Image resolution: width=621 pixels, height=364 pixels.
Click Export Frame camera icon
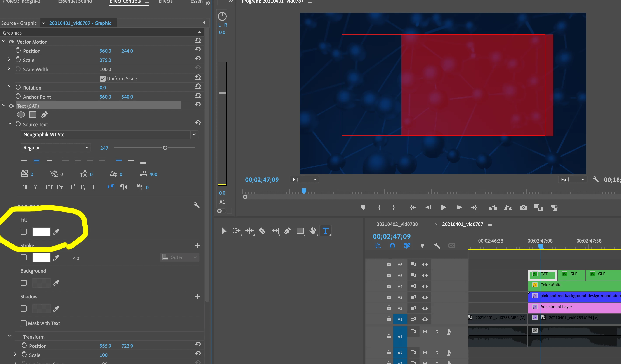pos(523,208)
